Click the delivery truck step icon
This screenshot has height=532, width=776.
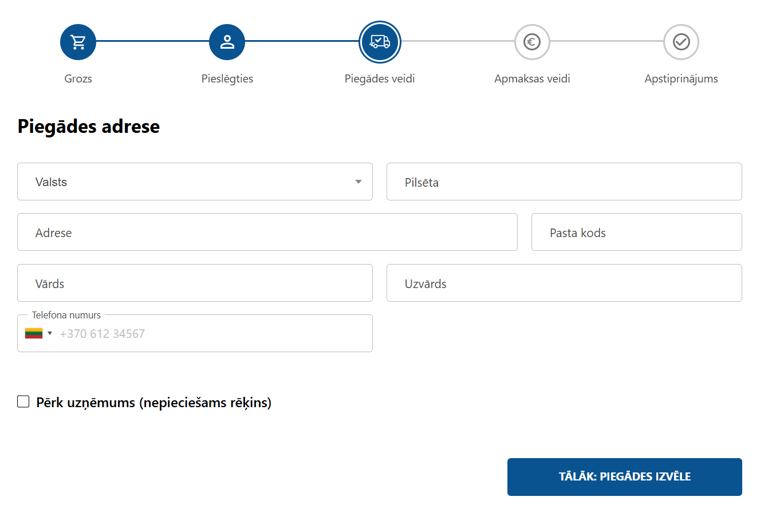point(380,42)
